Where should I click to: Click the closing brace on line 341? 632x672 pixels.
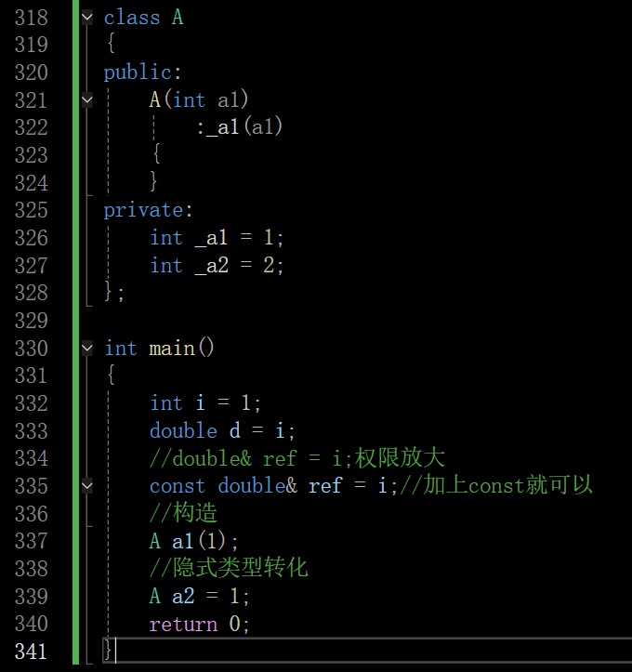pyautogui.click(x=108, y=651)
